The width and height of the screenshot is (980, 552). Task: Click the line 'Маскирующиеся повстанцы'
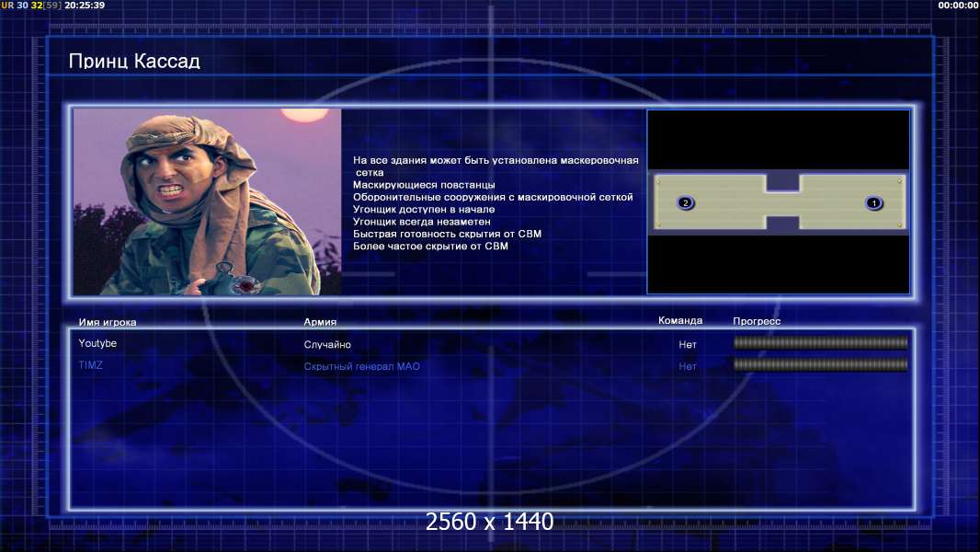point(424,184)
